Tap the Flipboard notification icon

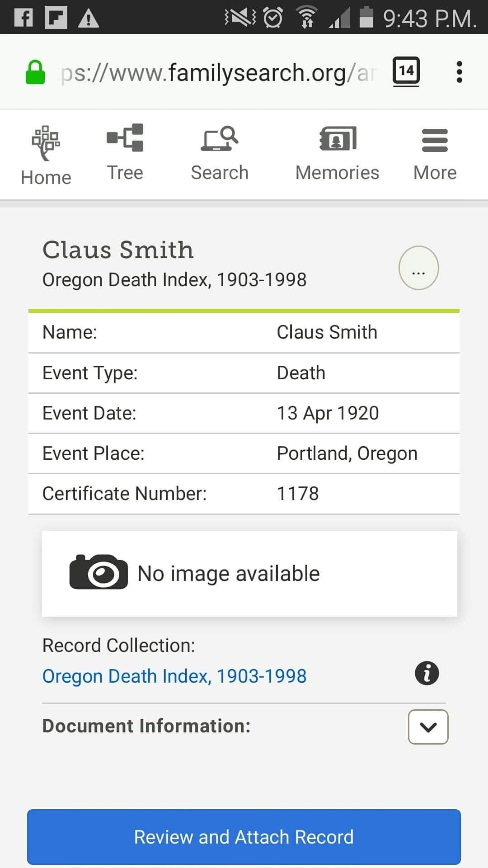[x=56, y=18]
